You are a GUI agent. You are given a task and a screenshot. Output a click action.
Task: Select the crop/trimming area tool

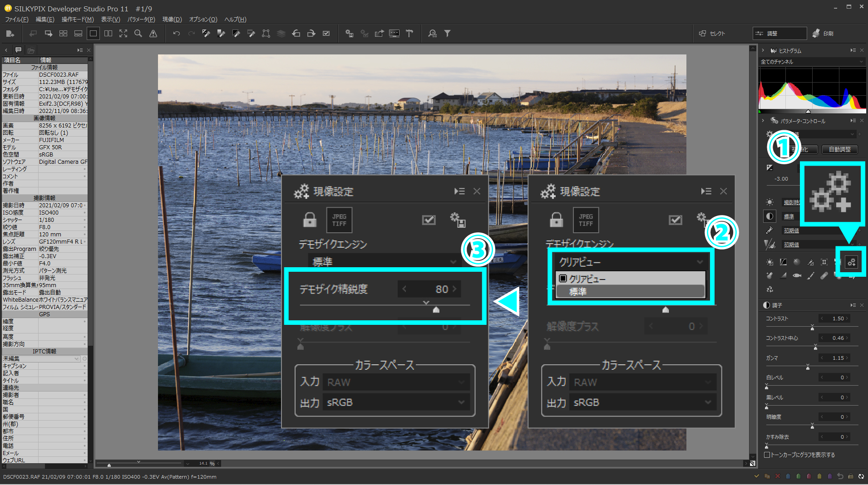pyautogui.click(x=266, y=34)
